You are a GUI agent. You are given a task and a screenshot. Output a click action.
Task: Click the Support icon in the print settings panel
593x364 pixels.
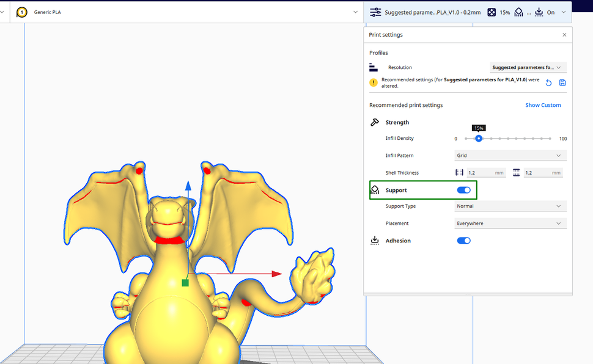coord(375,190)
